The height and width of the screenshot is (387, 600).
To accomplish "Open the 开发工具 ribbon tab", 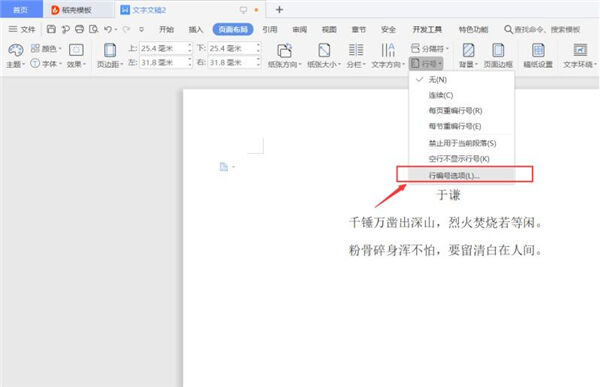I will pyautogui.click(x=427, y=29).
